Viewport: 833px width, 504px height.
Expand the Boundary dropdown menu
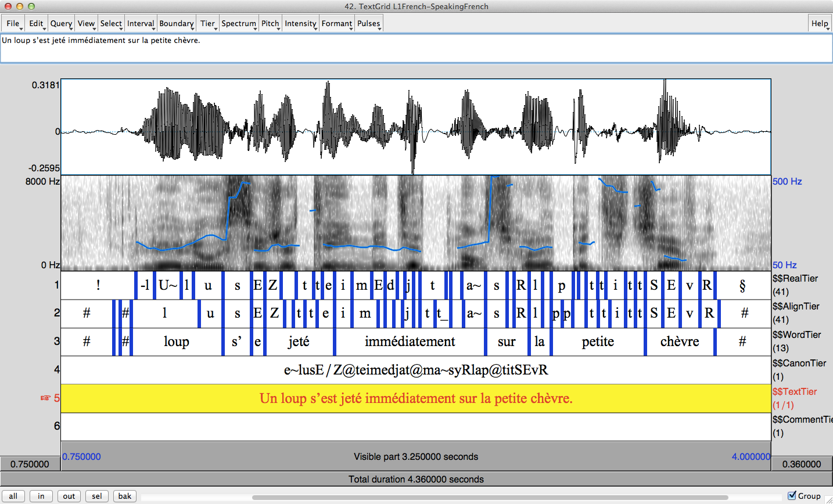pos(177,24)
